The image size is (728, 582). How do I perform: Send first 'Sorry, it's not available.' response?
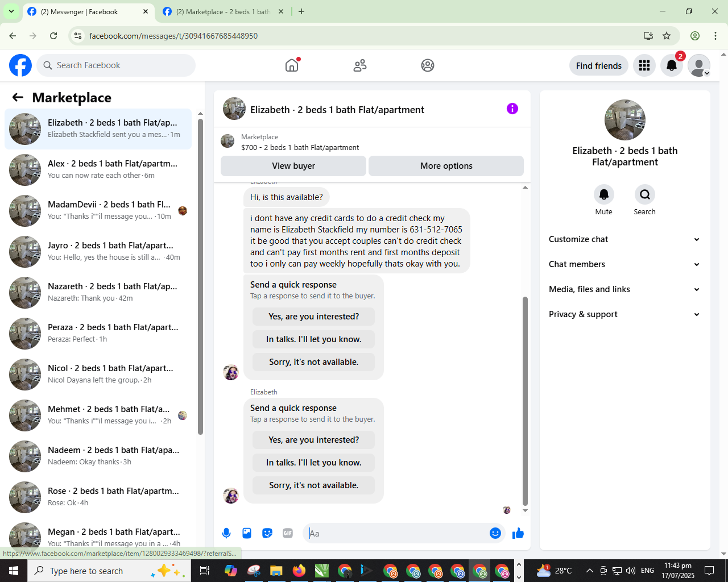click(314, 362)
